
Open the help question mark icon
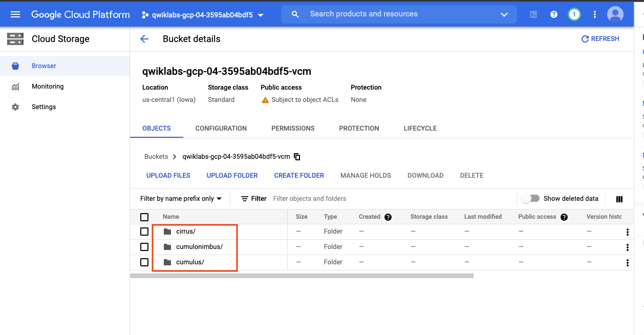(554, 14)
